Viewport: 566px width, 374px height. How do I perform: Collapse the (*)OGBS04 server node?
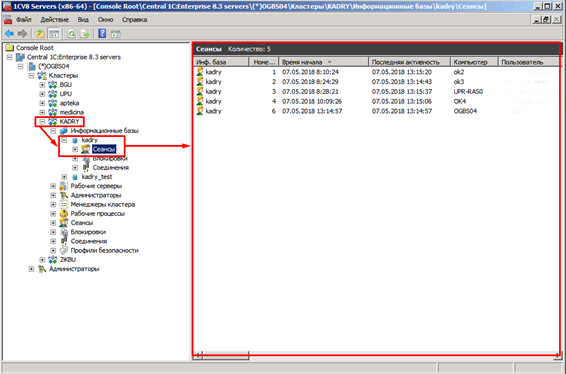click(20, 66)
